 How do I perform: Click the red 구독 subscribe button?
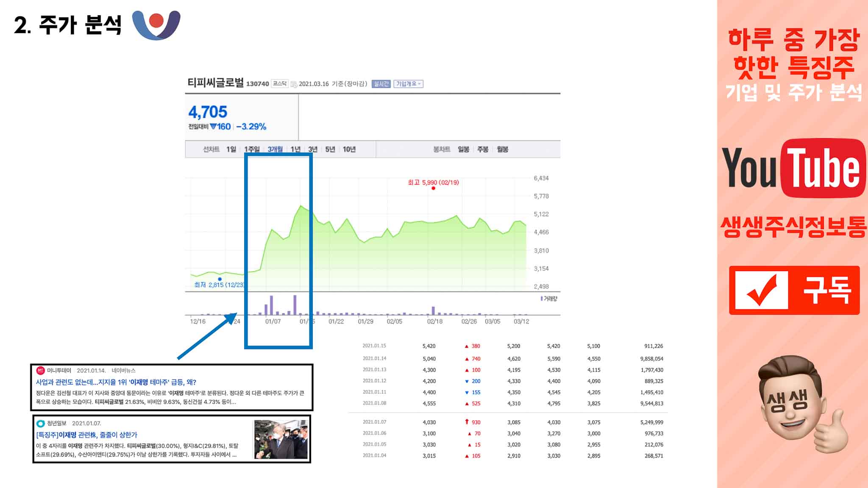[x=794, y=290]
